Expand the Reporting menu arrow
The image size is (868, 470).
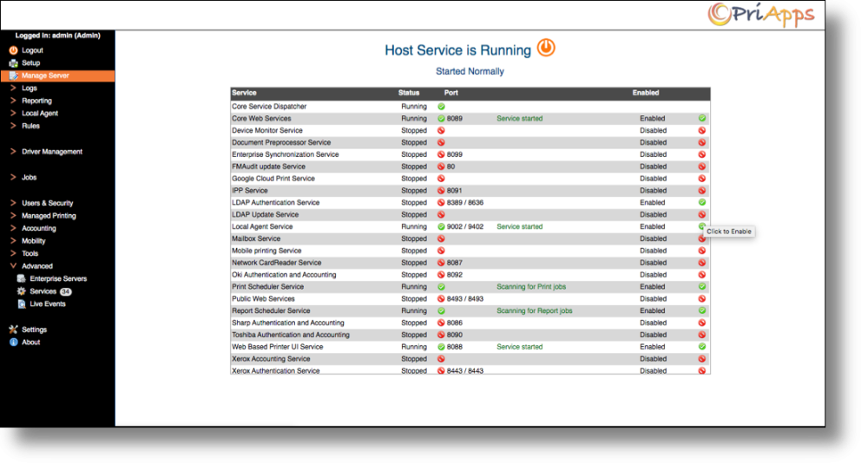tap(13, 101)
